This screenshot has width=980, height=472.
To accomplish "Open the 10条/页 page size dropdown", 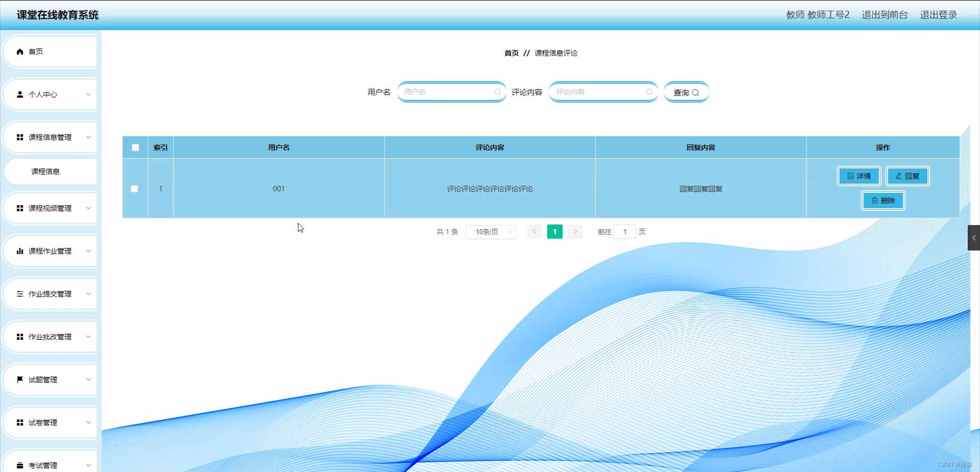I will (x=491, y=232).
